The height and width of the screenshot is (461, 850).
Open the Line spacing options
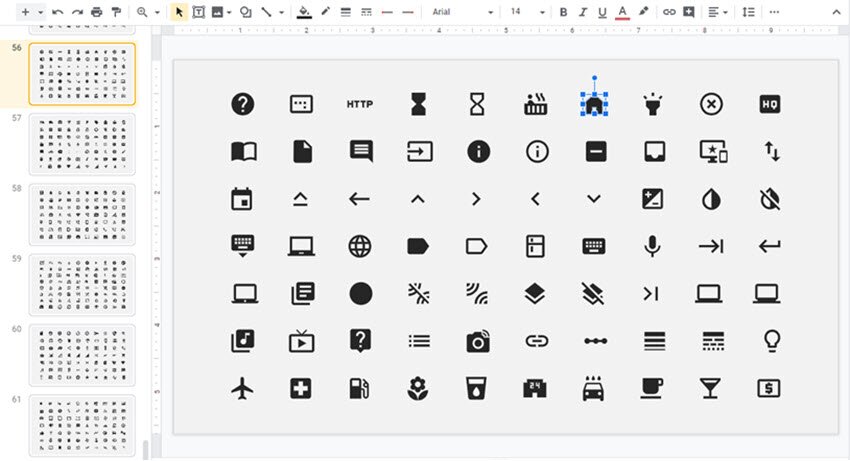click(x=749, y=12)
